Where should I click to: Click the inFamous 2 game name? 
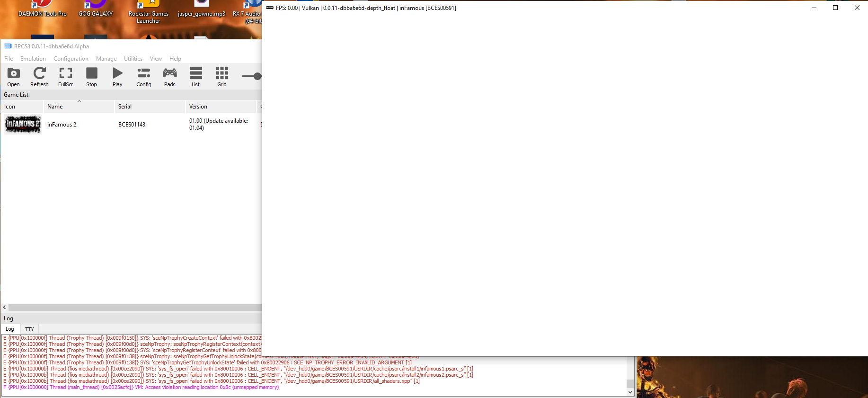[62, 125]
